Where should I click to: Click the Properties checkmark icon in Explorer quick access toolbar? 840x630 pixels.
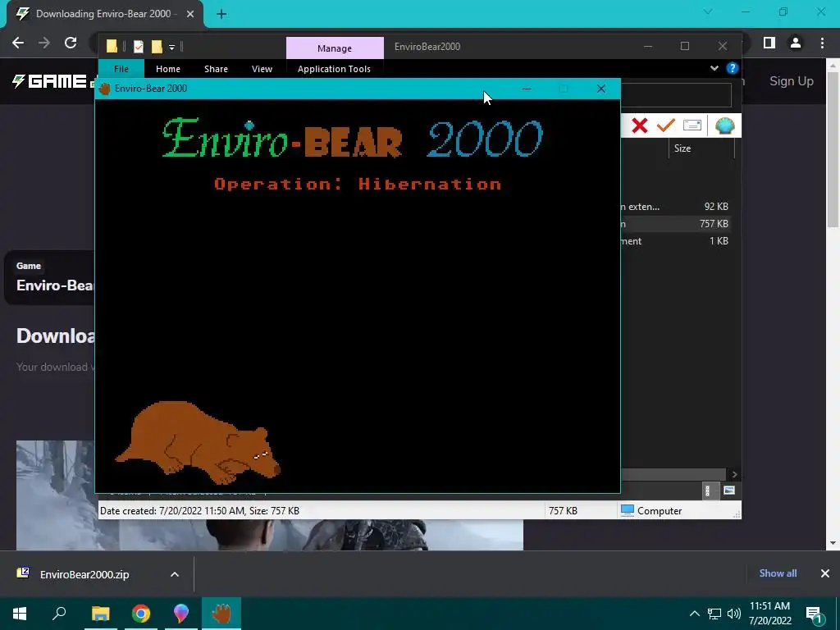pos(138,47)
